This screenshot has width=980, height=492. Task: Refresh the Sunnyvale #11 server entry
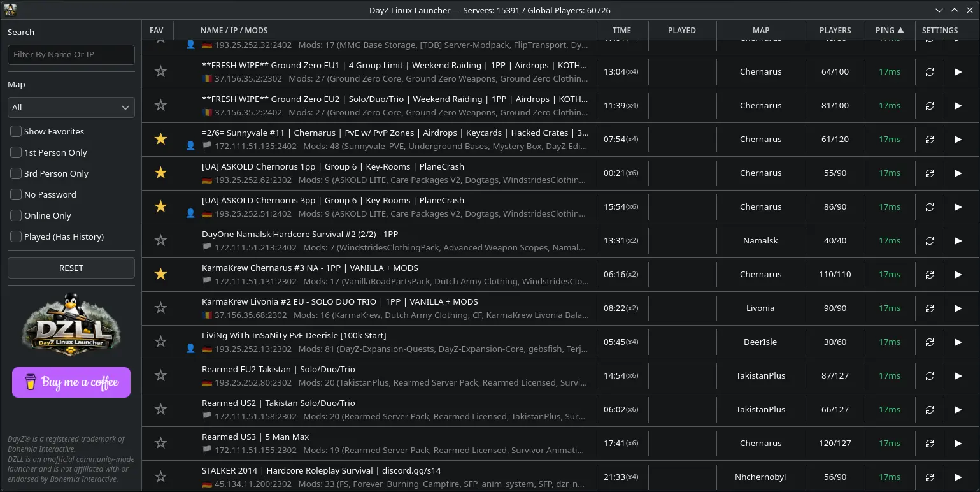tap(929, 139)
